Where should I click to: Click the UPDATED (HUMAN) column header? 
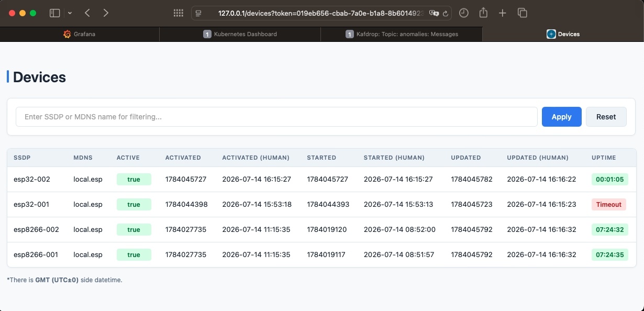pos(538,158)
